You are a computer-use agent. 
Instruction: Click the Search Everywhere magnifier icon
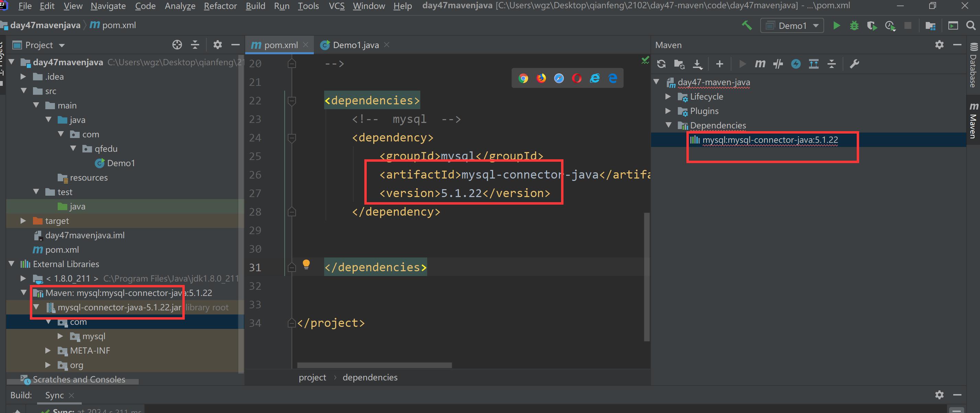click(970, 25)
